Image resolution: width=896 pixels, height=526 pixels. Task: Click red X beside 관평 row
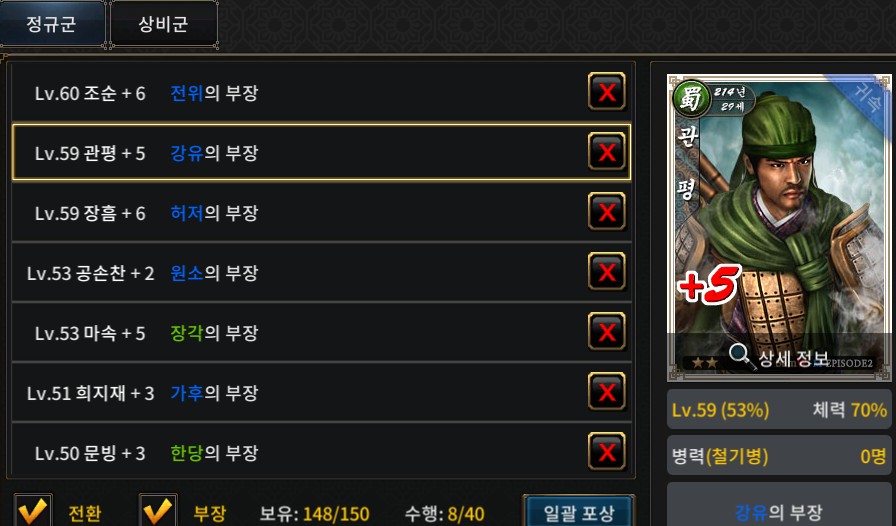(607, 152)
